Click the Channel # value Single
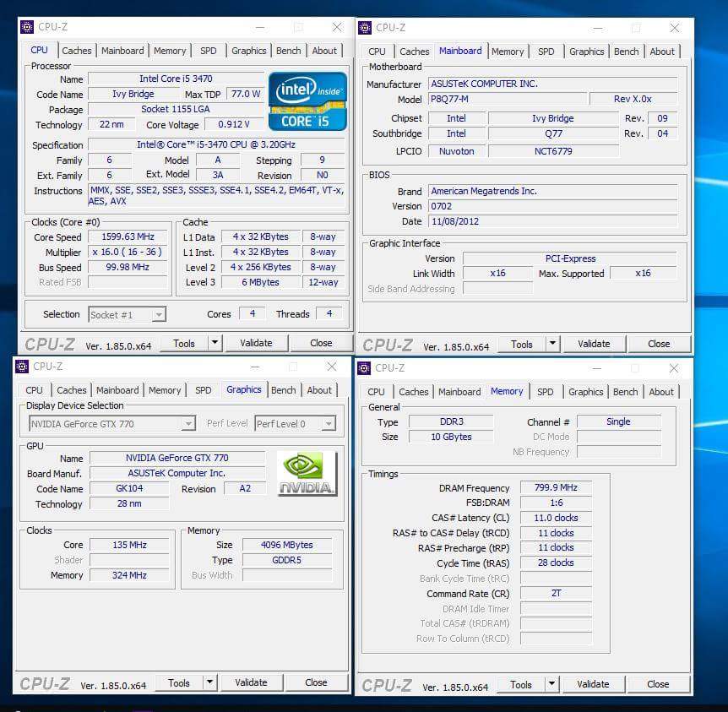The image size is (728, 712). tap(619, 421)
